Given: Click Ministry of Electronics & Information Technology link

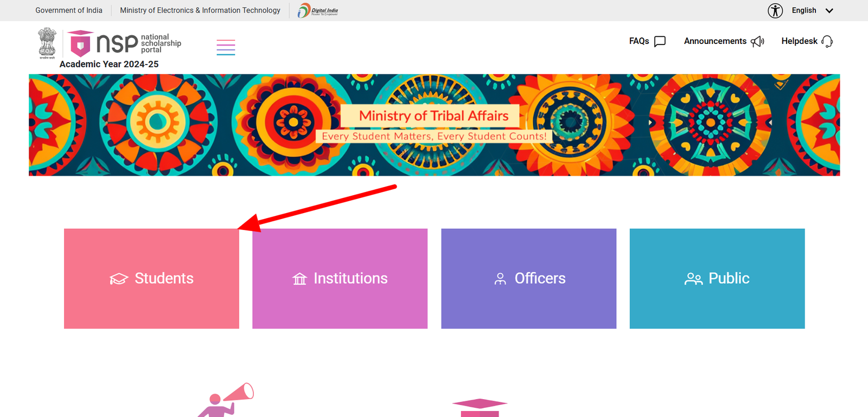Looking at the screenshot, I should (200, 10).
